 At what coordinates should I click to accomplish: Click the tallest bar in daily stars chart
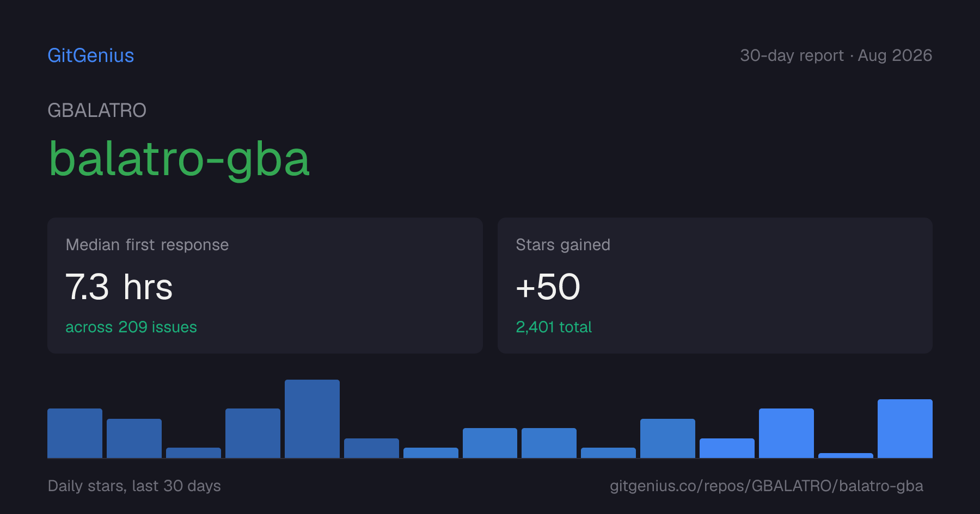pyautogui.click(x=312, y=419)
